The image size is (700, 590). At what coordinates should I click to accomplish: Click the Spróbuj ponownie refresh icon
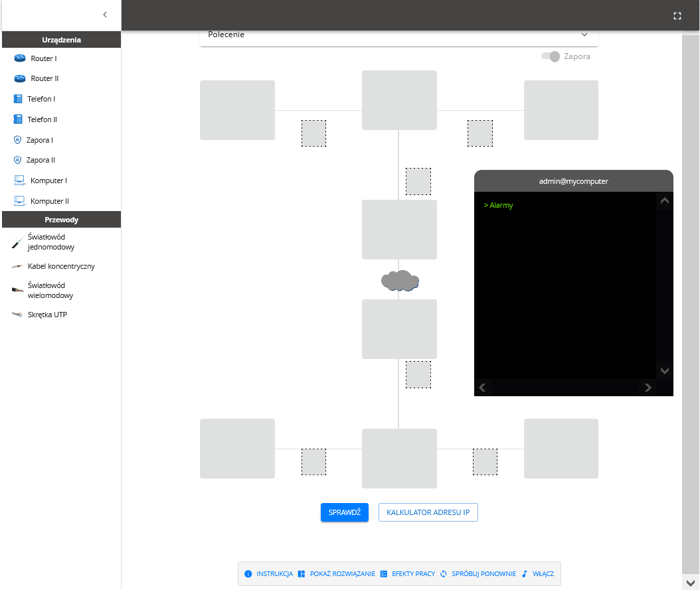click(x=443, y=574)
